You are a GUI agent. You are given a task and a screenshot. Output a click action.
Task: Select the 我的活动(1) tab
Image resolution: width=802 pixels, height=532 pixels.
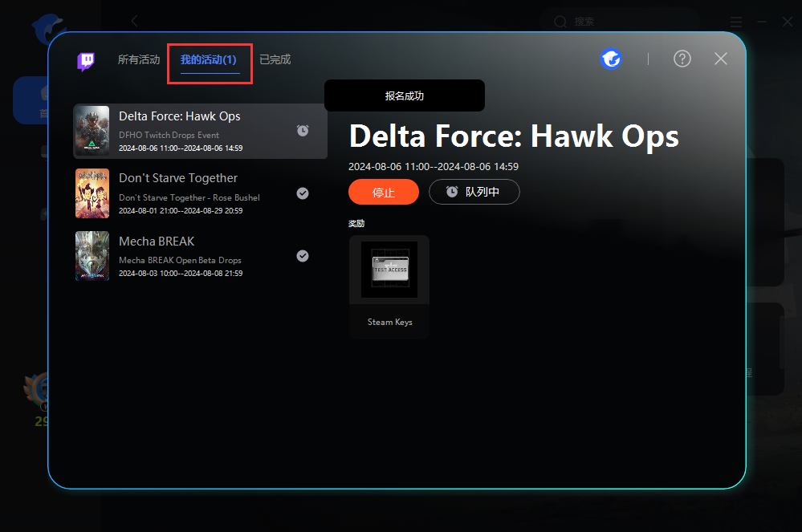coord(209,60)
